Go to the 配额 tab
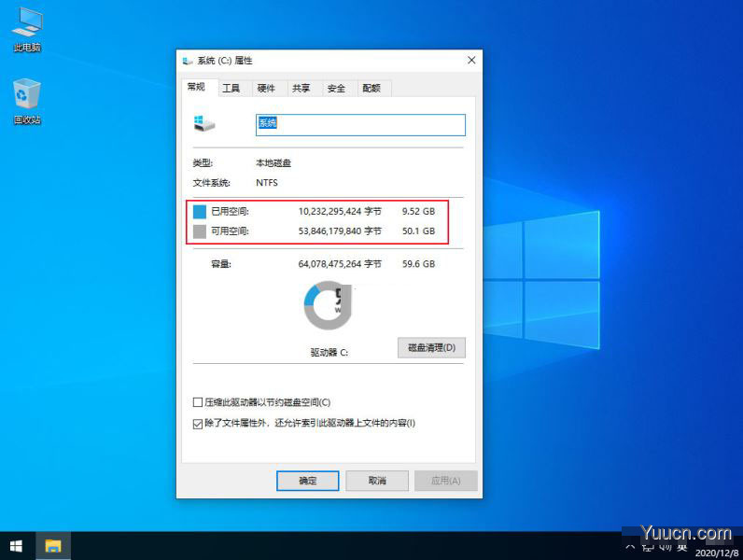The image size is (743, 560). tap(371, 88)
